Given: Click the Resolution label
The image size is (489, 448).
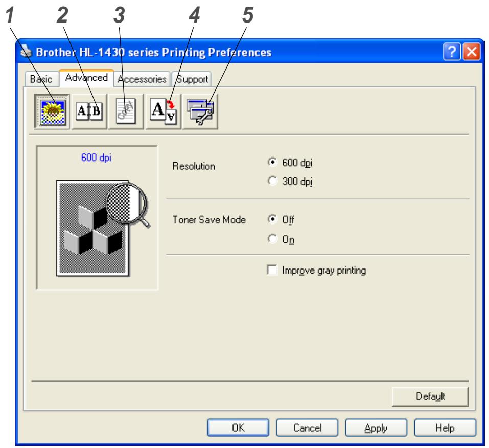Looking at the screenshot, I should (x=194, y=166).
